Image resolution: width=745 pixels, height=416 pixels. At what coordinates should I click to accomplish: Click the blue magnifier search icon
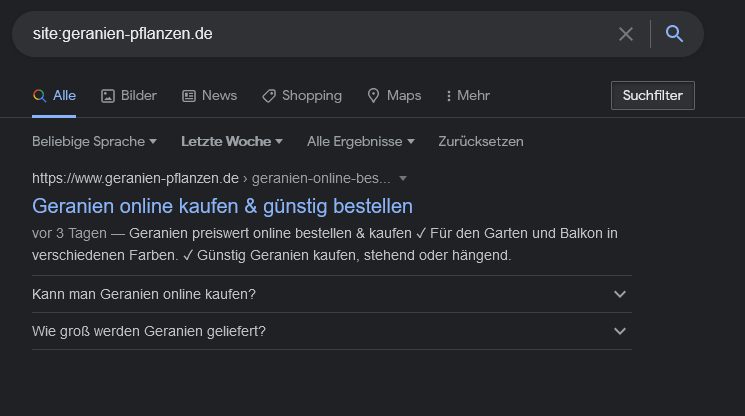[674, 34]
